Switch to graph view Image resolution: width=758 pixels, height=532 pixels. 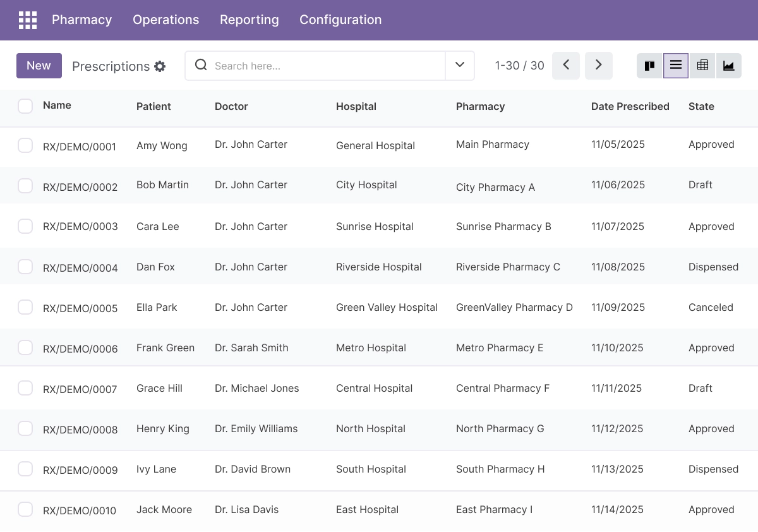point(728,66)
